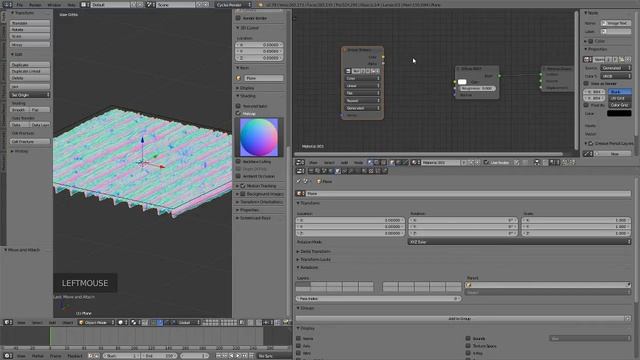Click the black Color swatch in Node panel
The width and height of the screenshot is (640, 360).
(x=619, y=113)
